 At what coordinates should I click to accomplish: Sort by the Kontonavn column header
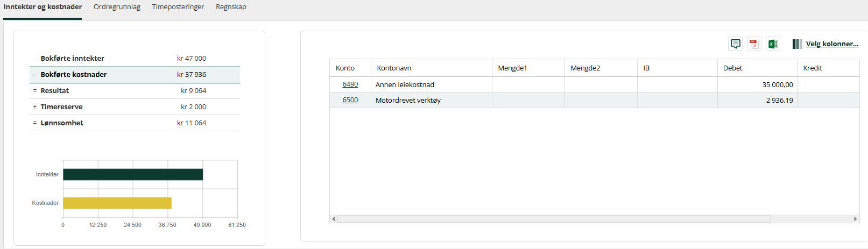432,68
